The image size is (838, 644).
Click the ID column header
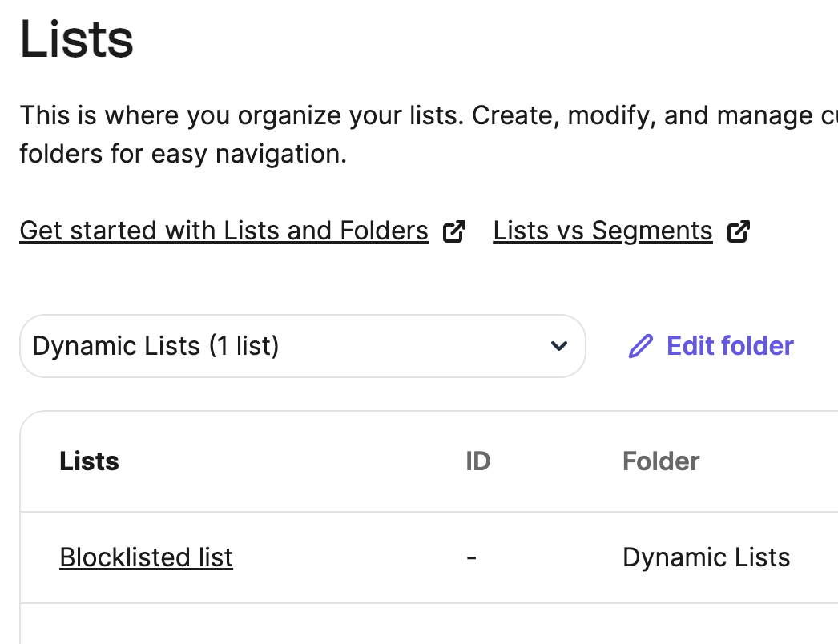(x=477, y=461)
